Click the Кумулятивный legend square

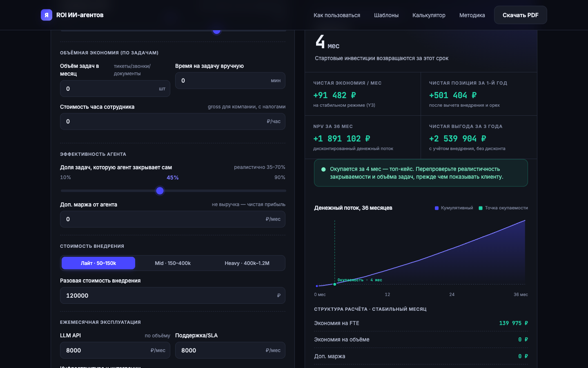click(x=437, y=208)
